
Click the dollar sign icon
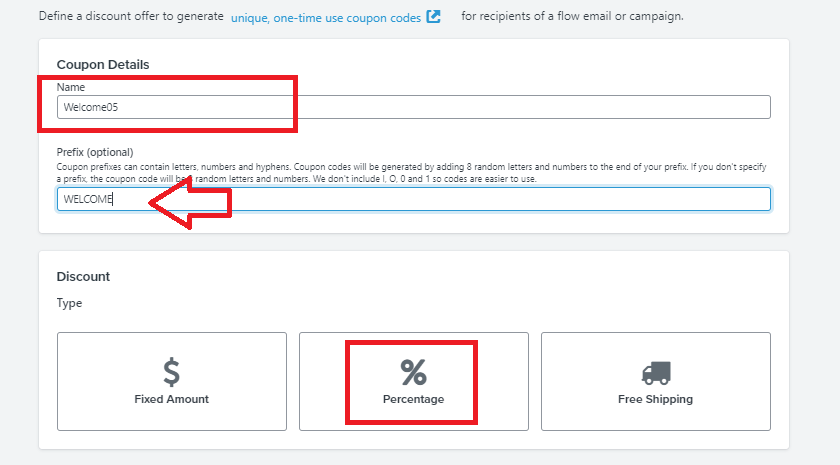click(171, 372)
